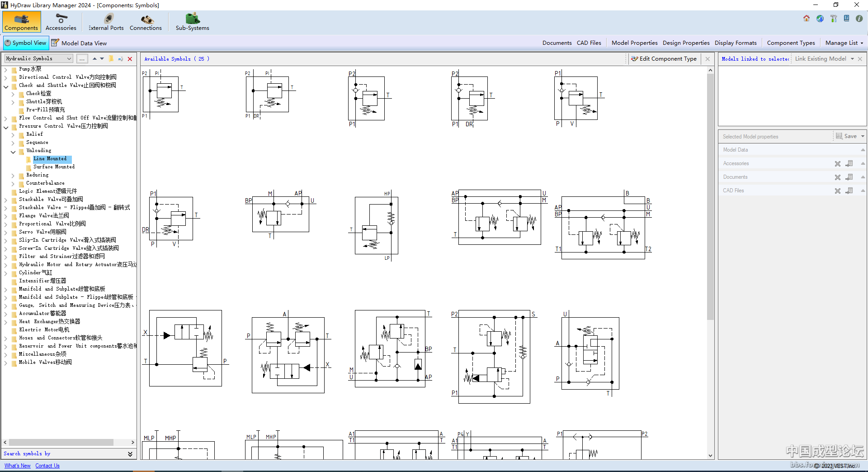Expand the Search symbols by panel
This screenshot has height=472, width=868.
[130, 454]
